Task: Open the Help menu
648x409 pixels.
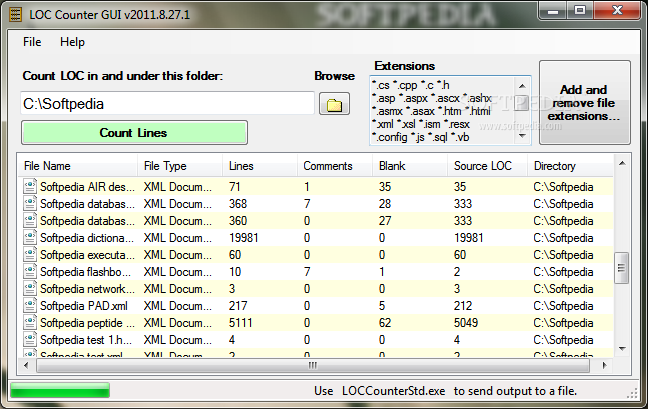Action: point(72,42)
